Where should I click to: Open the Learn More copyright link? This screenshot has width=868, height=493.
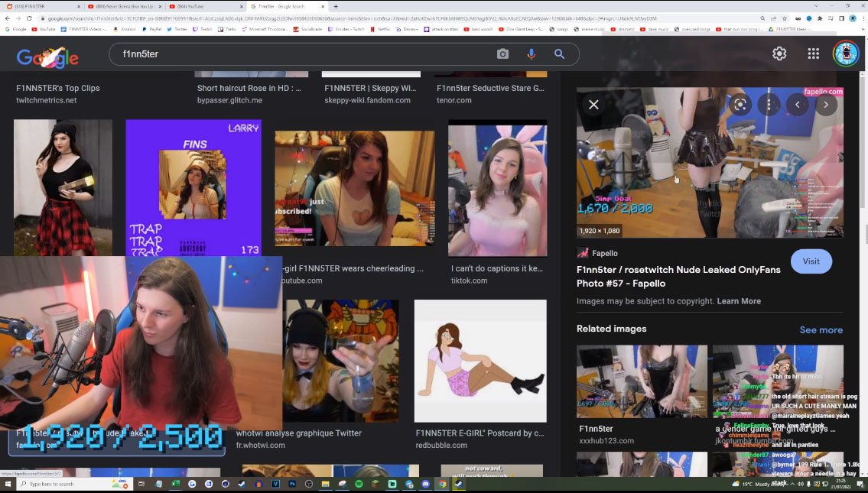[739, 301]
